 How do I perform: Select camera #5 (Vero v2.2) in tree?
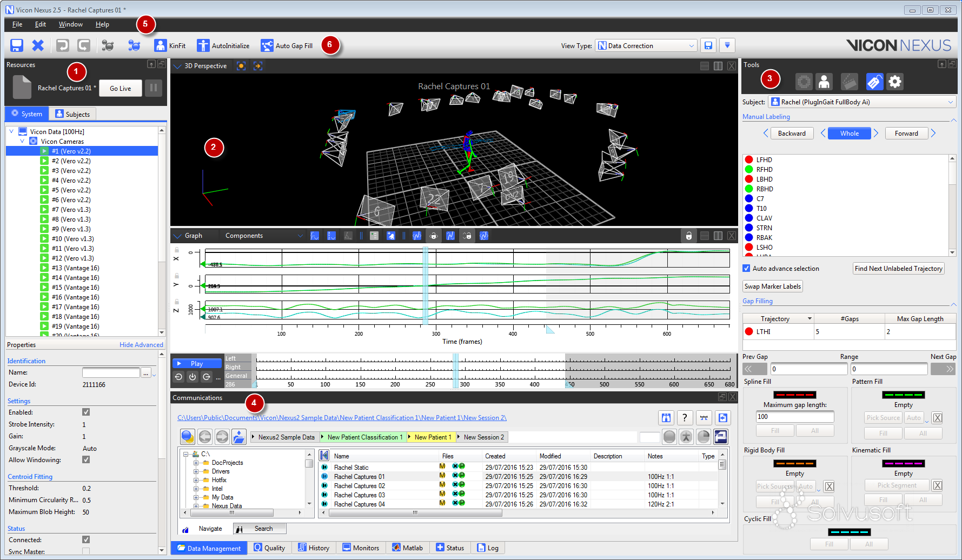pyautogui.click(x=71, y=190)
